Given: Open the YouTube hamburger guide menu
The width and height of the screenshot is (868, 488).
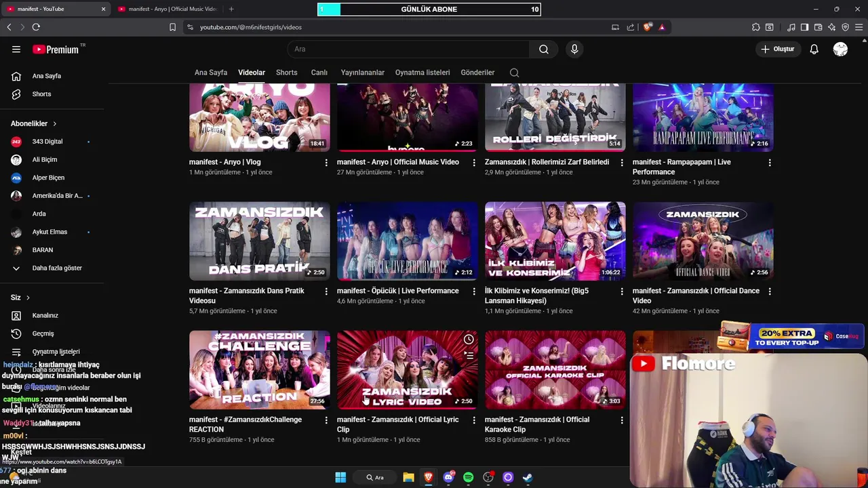Looking at the screenshot, I should 16,49.
